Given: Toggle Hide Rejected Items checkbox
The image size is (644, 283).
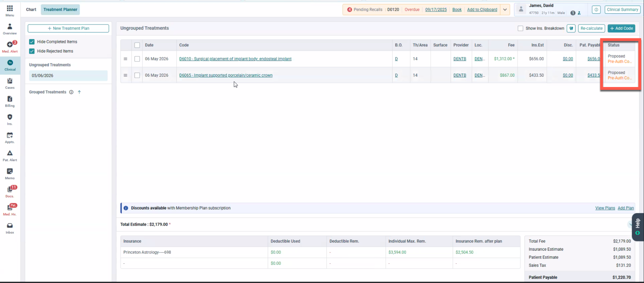Looking at the screenshot, I should click(x=32, y=51).
